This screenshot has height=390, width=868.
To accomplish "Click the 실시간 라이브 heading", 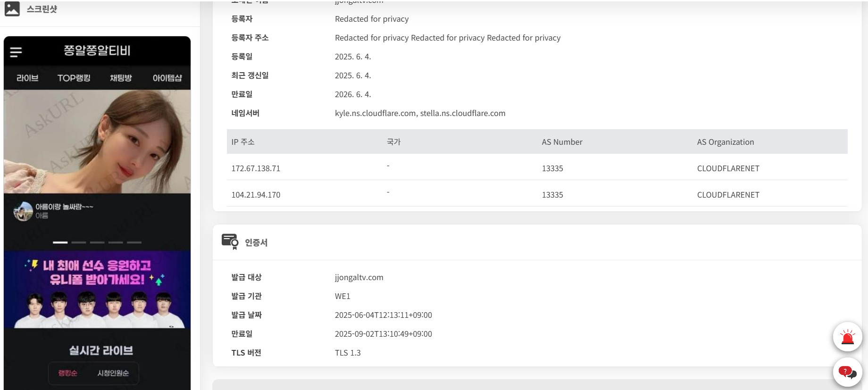I will tap(101, 350).
